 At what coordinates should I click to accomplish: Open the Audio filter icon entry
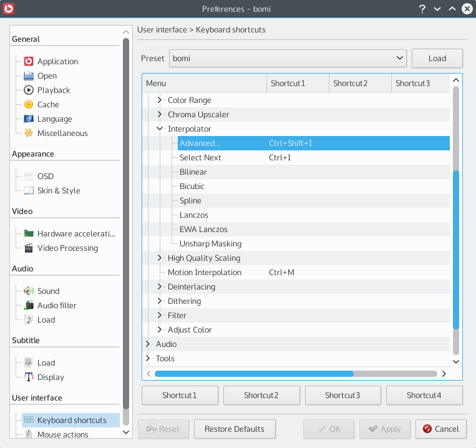point(28,305)
